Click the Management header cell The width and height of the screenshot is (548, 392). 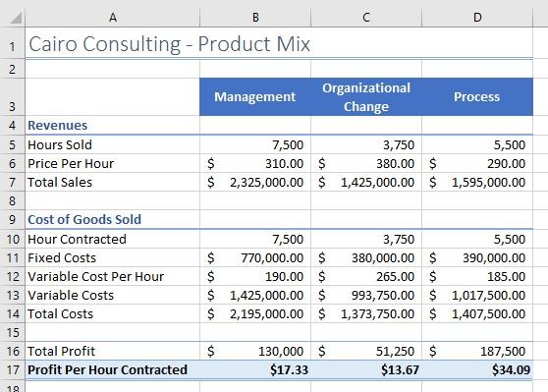click(255, 97)
